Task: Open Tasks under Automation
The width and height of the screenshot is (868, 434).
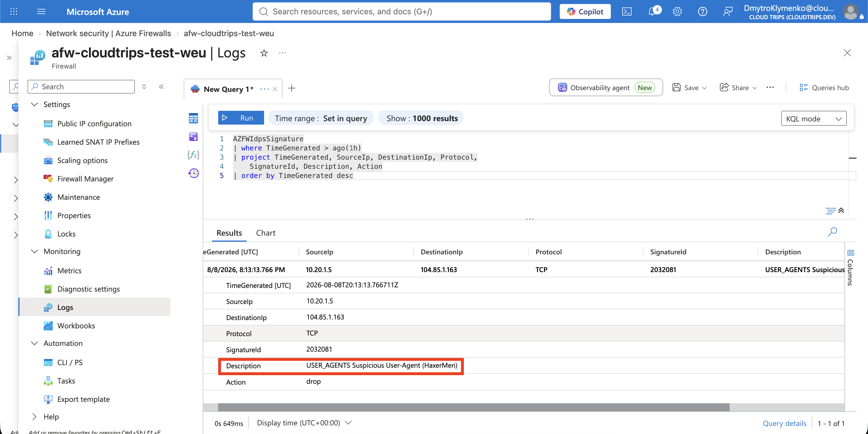Action: pos(66,381)
